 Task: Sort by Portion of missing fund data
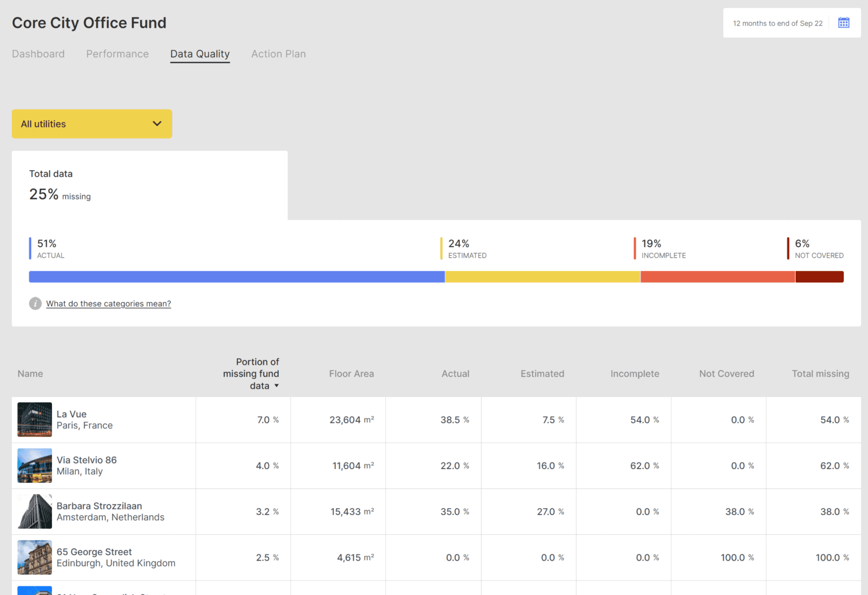click(251, 374)
